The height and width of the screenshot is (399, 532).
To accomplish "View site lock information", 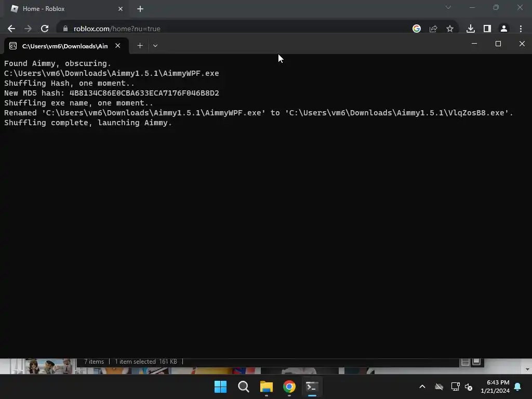I will pyautogui.click(x=65, y=29).
